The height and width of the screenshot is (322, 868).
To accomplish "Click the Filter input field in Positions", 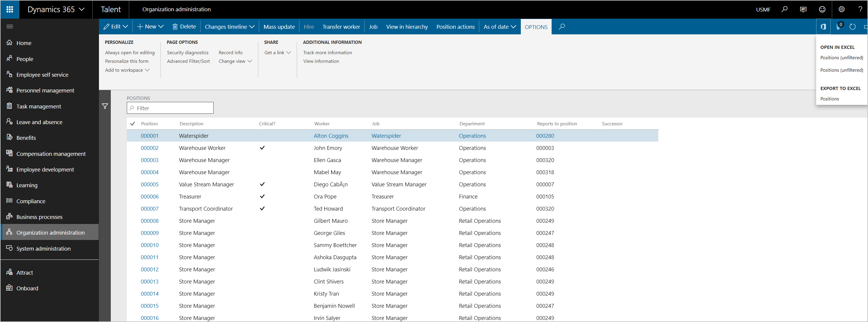I will pos(170,108).
